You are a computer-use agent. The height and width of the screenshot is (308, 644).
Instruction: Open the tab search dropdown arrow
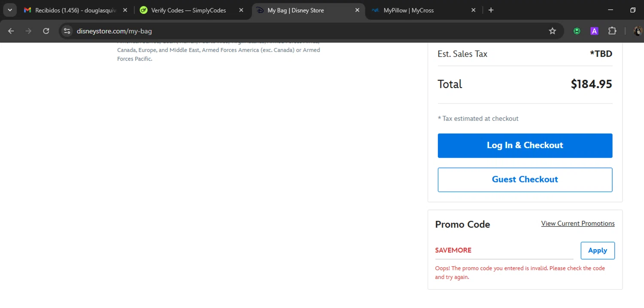pos(9,10)
